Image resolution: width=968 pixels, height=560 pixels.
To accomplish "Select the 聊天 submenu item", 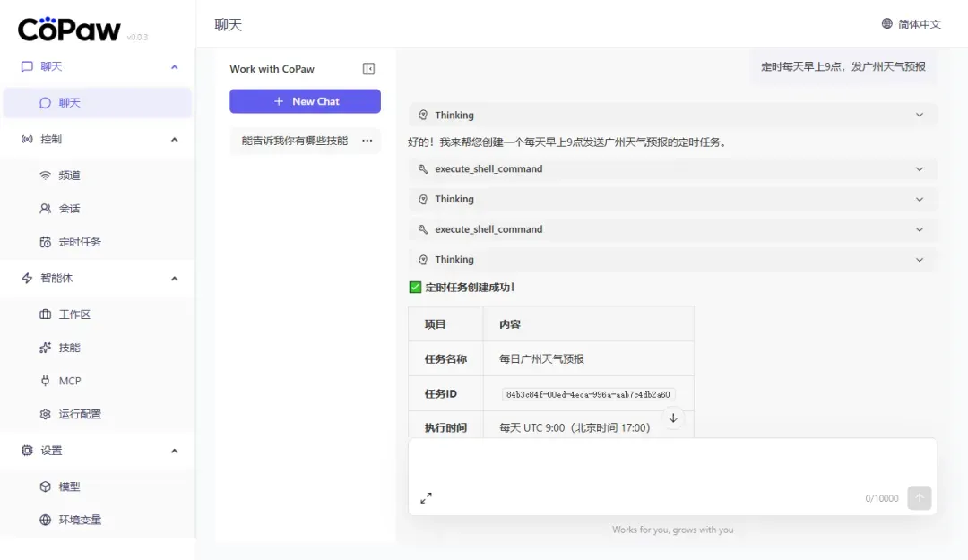I will coord(69,103).
